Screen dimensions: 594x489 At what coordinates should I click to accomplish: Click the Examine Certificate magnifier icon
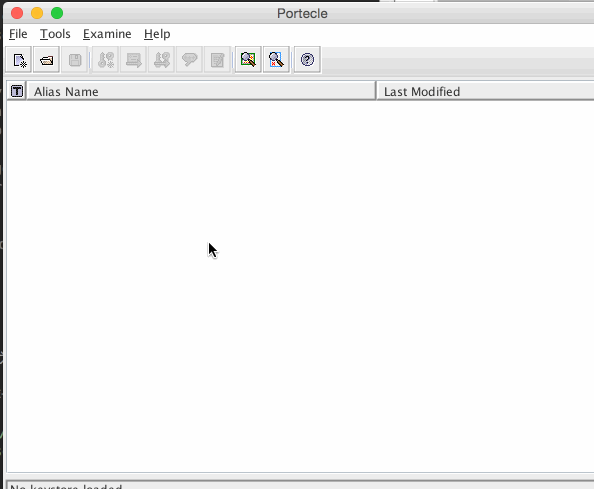(x=248, y=60)
